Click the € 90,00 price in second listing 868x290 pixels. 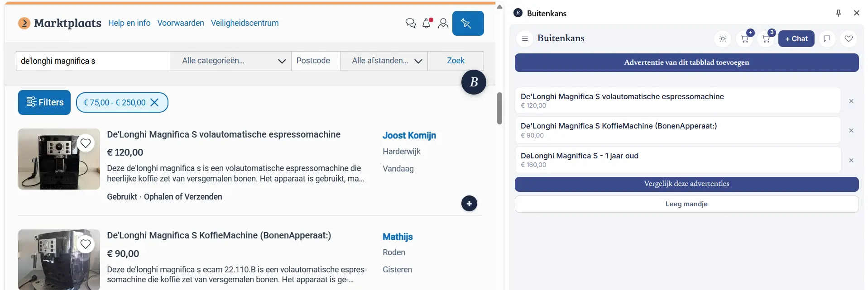coord(123,254)
